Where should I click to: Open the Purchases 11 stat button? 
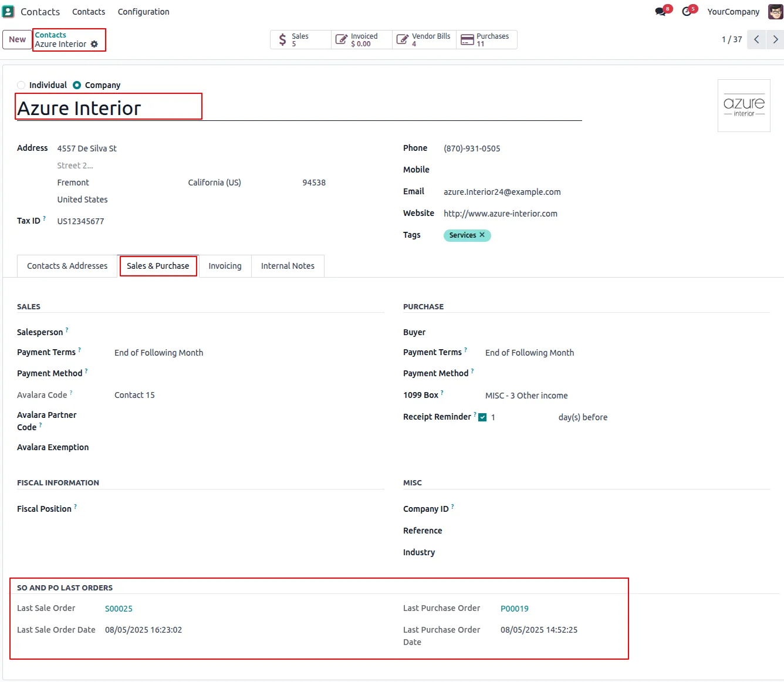486,39
